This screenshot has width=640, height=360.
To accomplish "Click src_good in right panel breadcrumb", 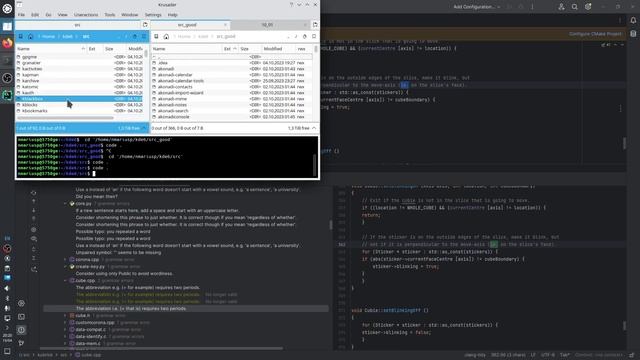I will click(x=226, y=37).
